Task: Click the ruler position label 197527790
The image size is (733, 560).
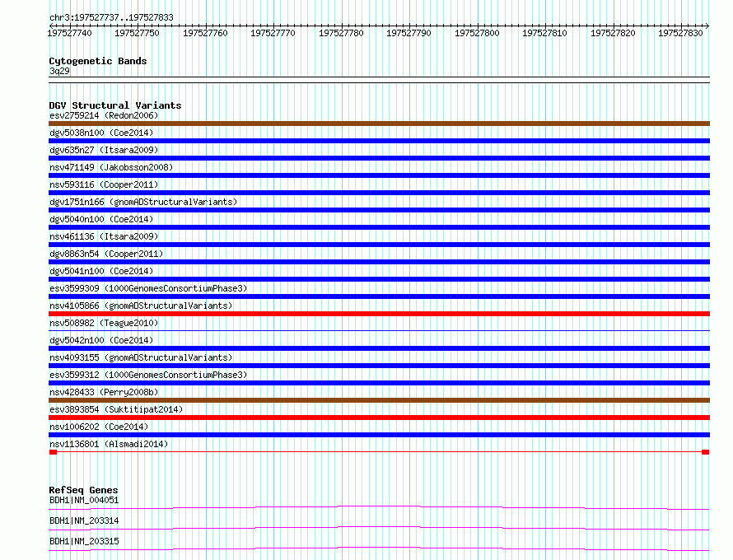Action: pyautogui.click(x=409, y=33)
